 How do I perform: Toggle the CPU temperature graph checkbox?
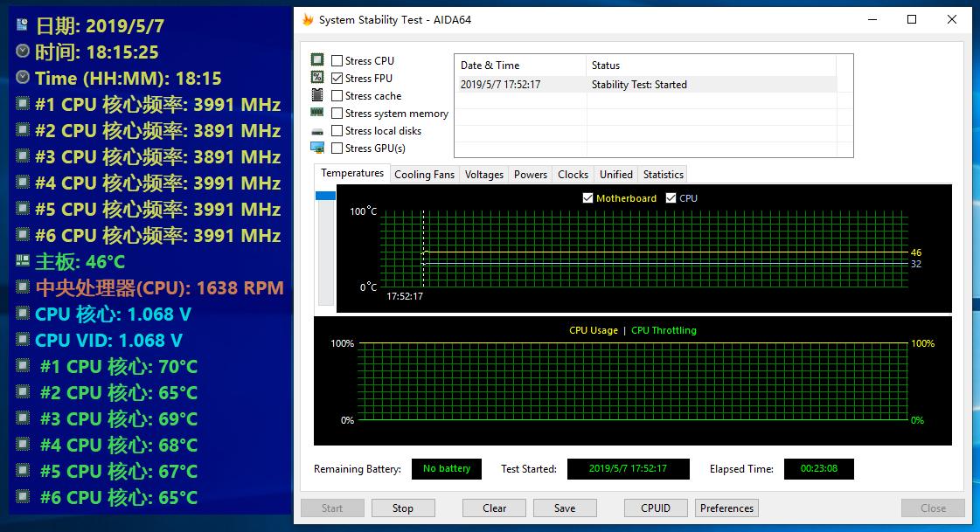click(x=671, y=198)
